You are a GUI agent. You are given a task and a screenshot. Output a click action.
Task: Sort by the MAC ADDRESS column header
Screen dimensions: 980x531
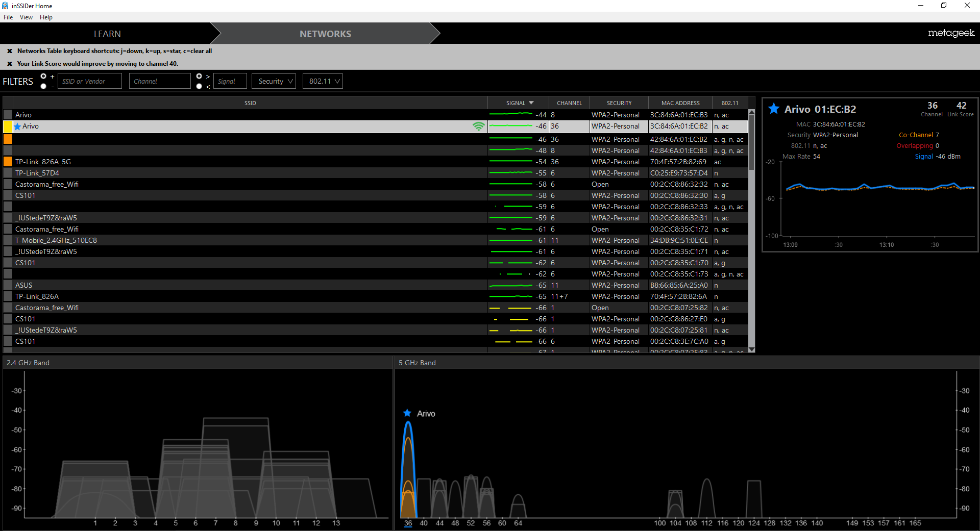coord(680,103)
